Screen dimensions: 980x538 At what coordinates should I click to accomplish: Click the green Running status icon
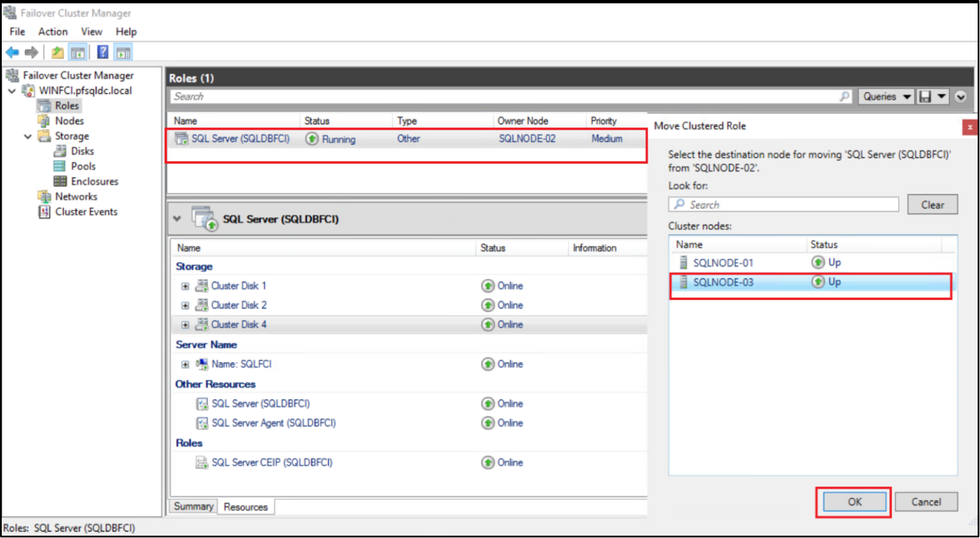pyautogui.click(x=312, y=139)
